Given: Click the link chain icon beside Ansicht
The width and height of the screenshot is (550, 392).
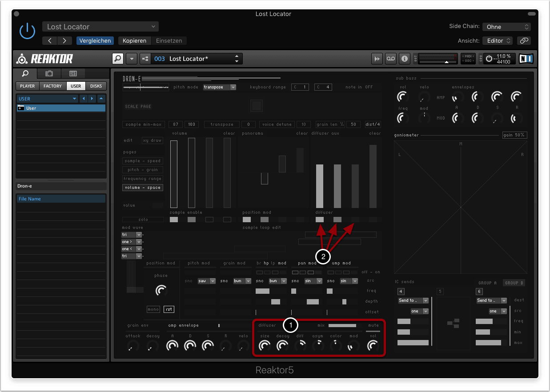Looking at the screenshot, I should pos(524,40).
